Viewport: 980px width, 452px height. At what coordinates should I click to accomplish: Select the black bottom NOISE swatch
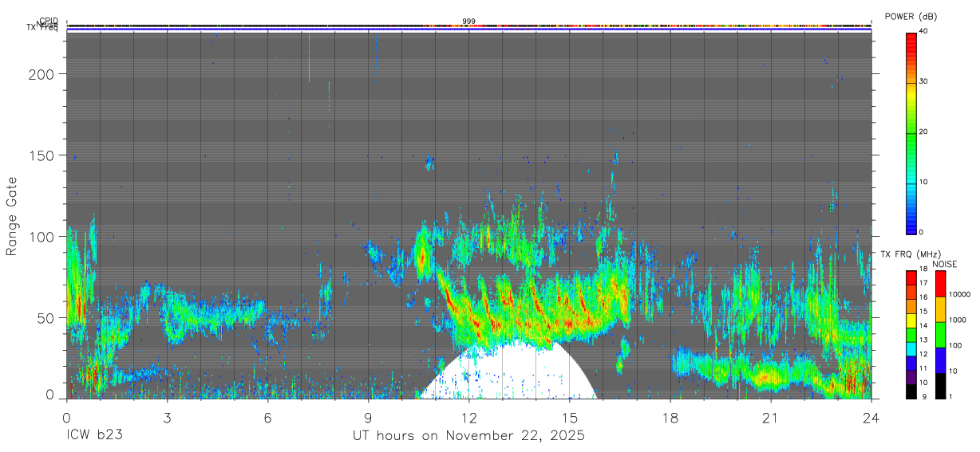[x=940, y=386]
